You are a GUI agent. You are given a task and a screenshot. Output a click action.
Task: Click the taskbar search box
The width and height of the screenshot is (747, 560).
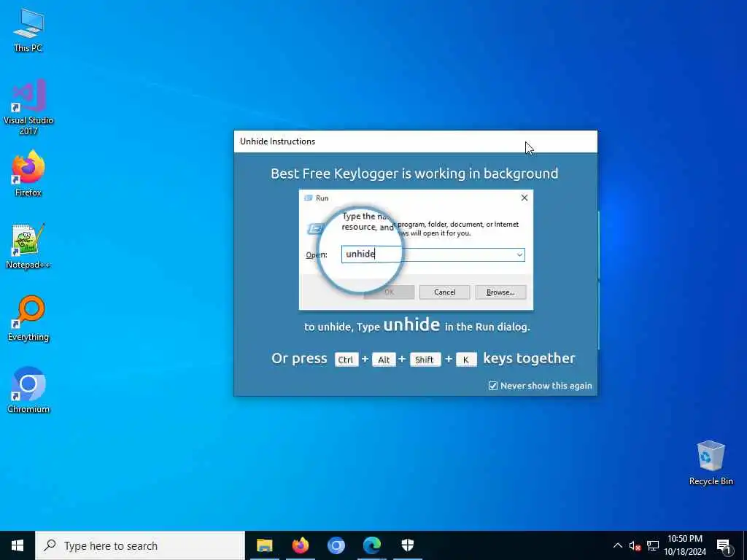[140, 545]
